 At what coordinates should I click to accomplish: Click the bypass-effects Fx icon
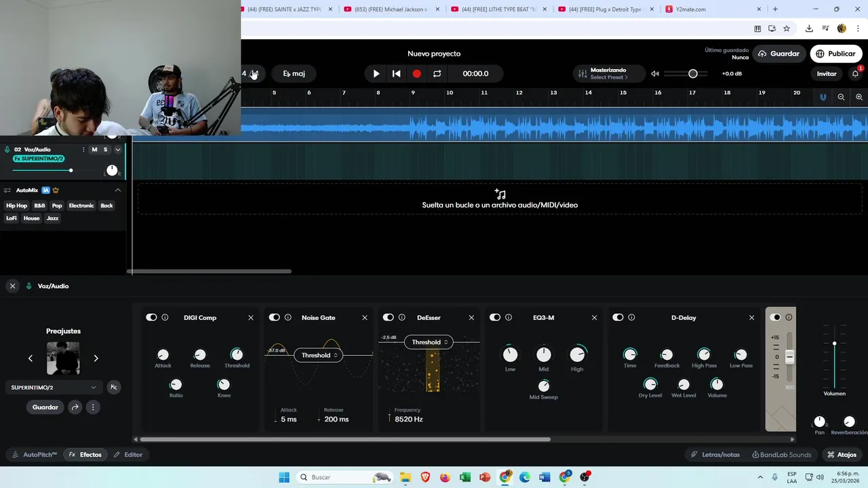113,387
